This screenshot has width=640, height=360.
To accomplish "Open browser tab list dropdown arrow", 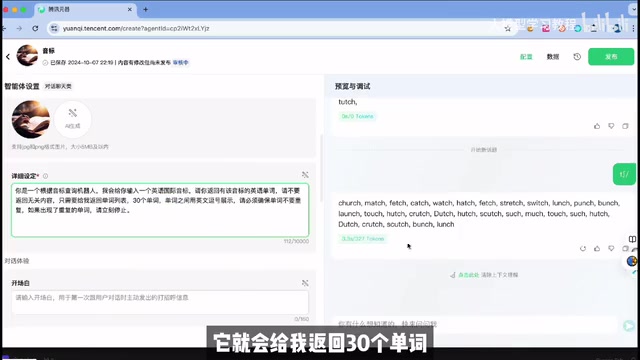I will (x=633, y=9).
